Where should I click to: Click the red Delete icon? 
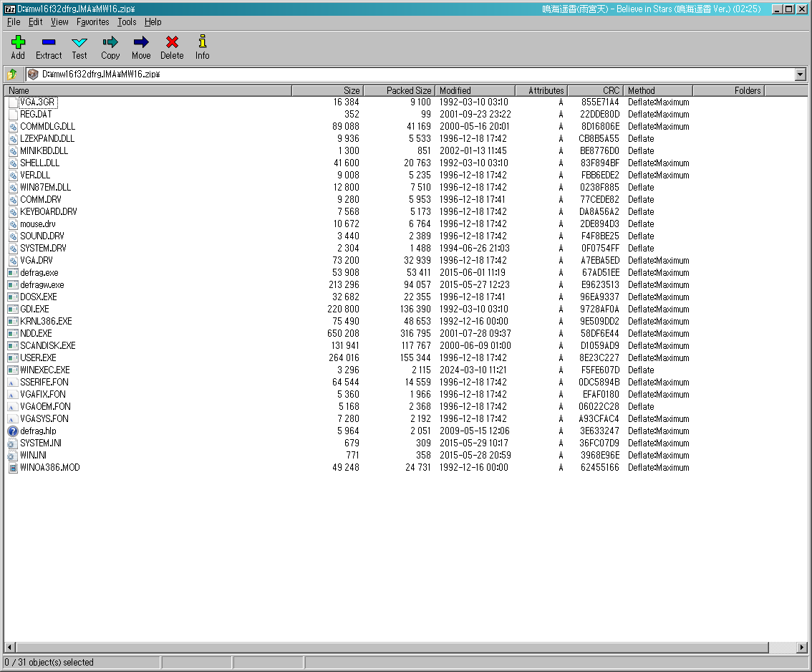[172, 43]
